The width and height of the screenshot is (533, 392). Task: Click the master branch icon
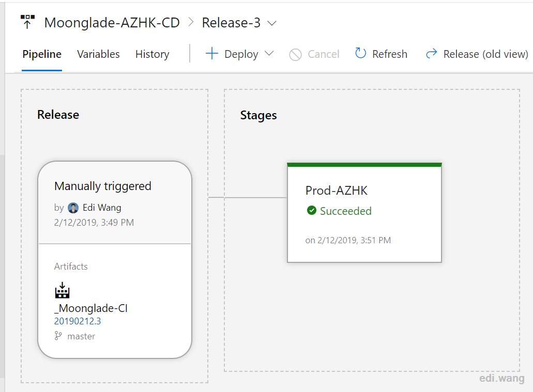tap(58, 336)
